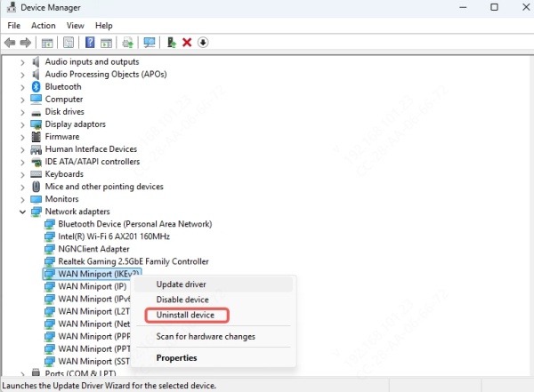The width and height of the screenshot is (534, 392).
Task: Click the Disk drives category icon
Action: (36, 113)
